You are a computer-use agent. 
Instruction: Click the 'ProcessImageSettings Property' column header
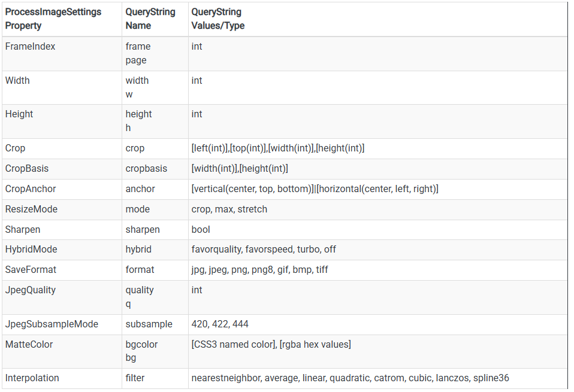(53, 19)
